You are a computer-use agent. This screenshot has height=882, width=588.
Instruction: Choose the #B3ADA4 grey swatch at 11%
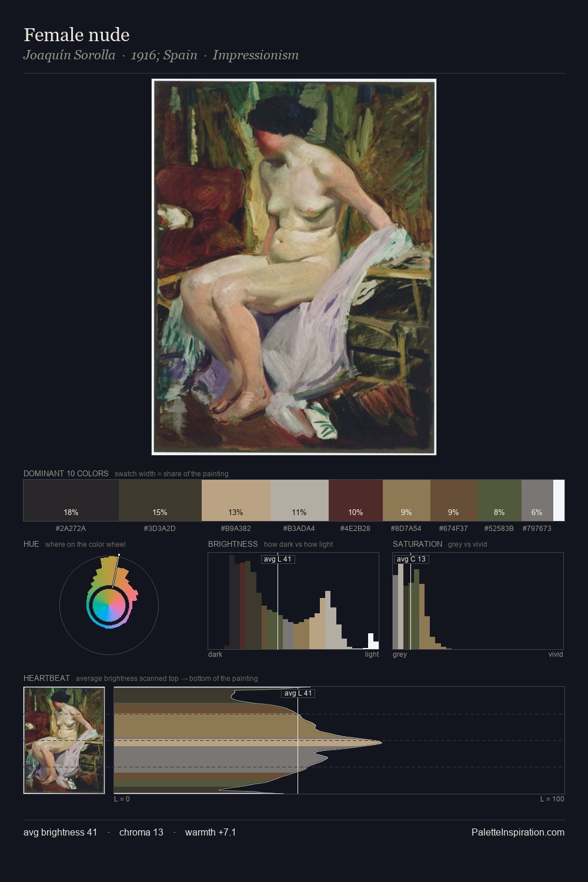(x=299, y=500)
